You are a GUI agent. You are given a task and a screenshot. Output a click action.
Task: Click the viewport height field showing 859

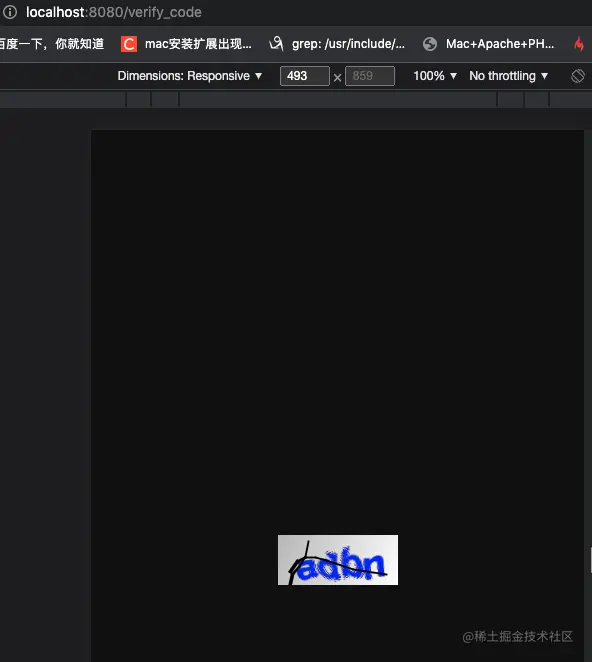(370, 76)
